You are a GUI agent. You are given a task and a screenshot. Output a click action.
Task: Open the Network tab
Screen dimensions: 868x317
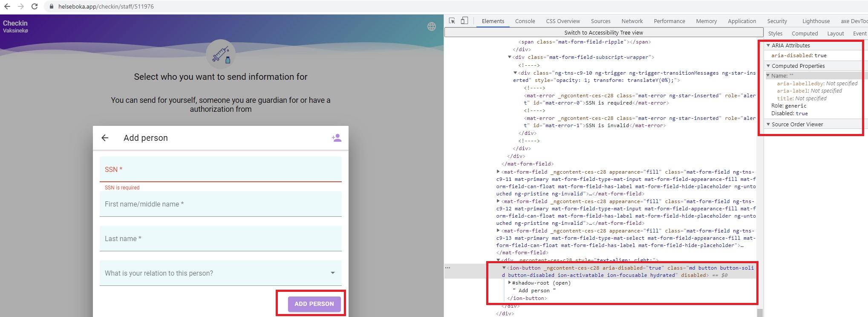[x=632, y=21]
